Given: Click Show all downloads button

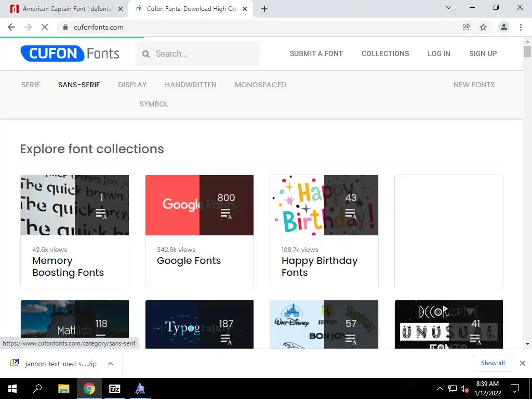Looking at the screenshot, I should pos(493,363).
